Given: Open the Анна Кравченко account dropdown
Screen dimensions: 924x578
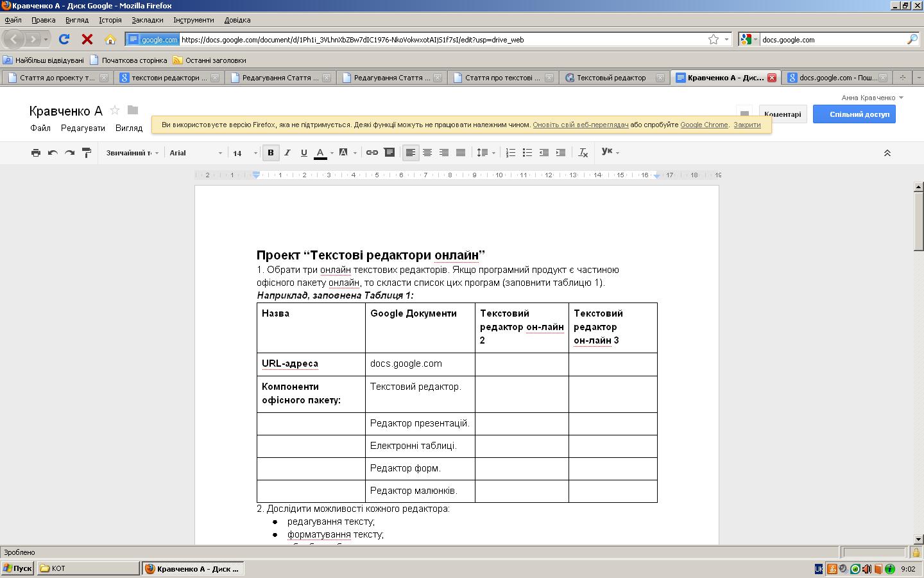Looking at the screenshot, I should click(872, 98).
